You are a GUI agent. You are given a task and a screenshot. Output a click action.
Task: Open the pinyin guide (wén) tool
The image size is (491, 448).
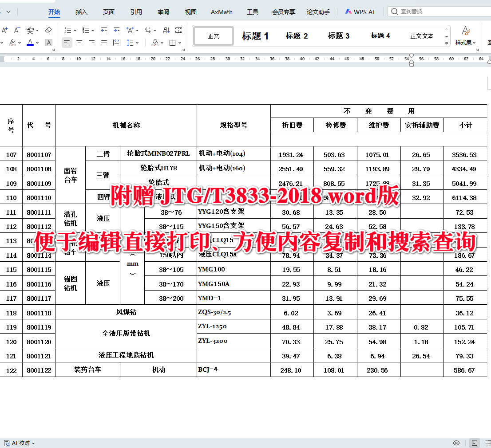coord(30,30)
